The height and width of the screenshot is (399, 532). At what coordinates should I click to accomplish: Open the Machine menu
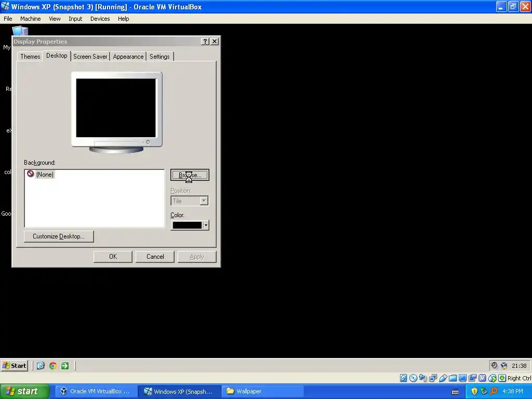[x=31, y=19]
